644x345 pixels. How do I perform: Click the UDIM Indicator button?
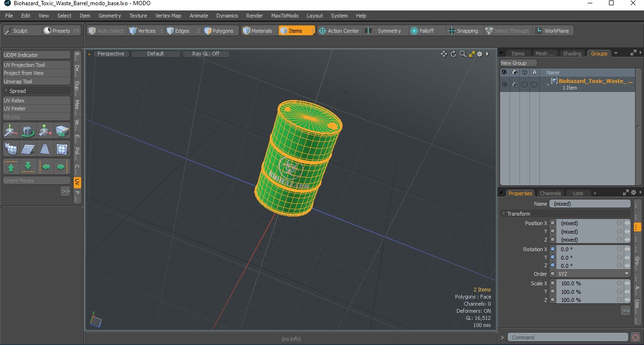click(37, 55)
